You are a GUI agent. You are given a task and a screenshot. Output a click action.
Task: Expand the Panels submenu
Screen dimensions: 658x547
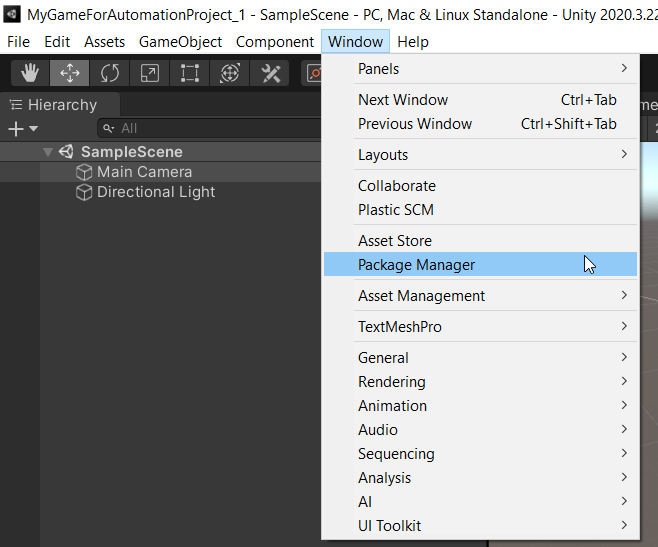[x=480, y=68]
